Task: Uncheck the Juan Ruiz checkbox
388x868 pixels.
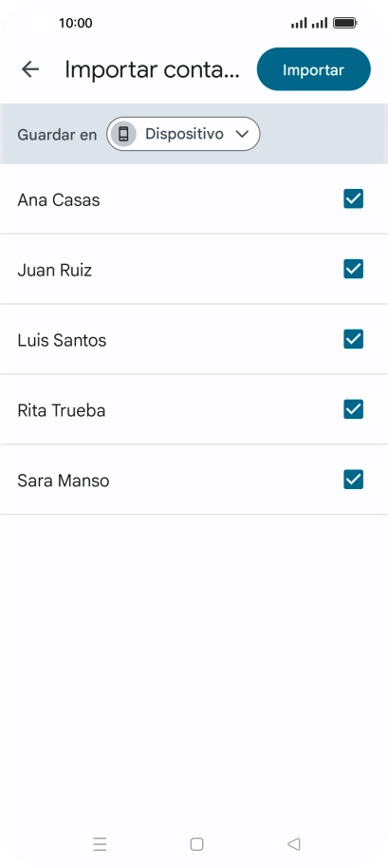Action: (354, 269)
